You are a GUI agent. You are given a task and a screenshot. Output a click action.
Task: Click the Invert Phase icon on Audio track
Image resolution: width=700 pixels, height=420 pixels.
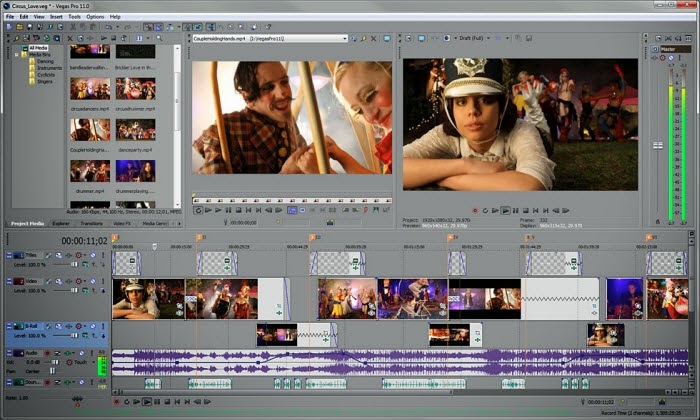point(57,353)
